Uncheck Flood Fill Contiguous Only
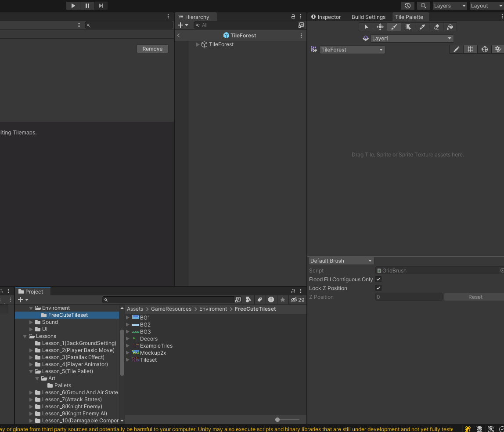The width and height of the screenshot is (504, 432). (378, 279)
